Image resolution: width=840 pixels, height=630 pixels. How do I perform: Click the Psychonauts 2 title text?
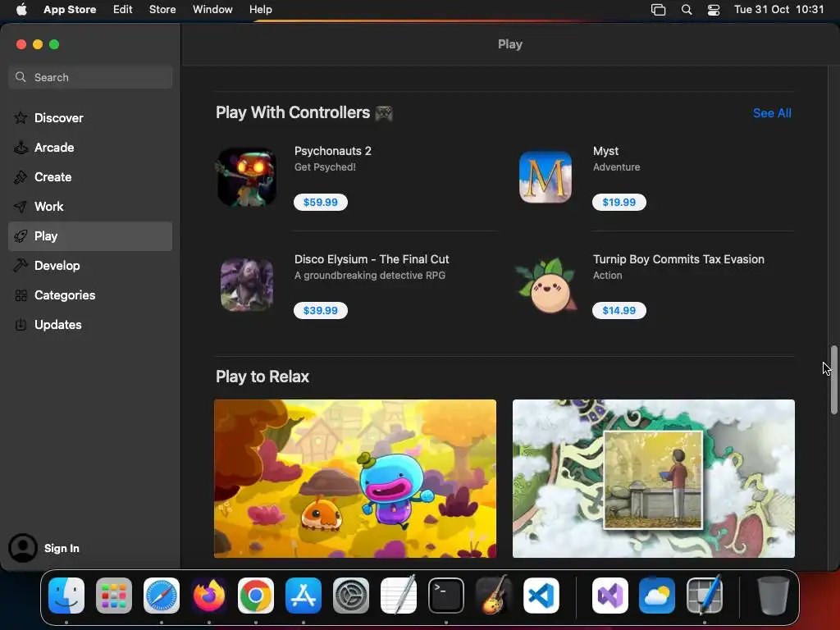coord(333,151)
